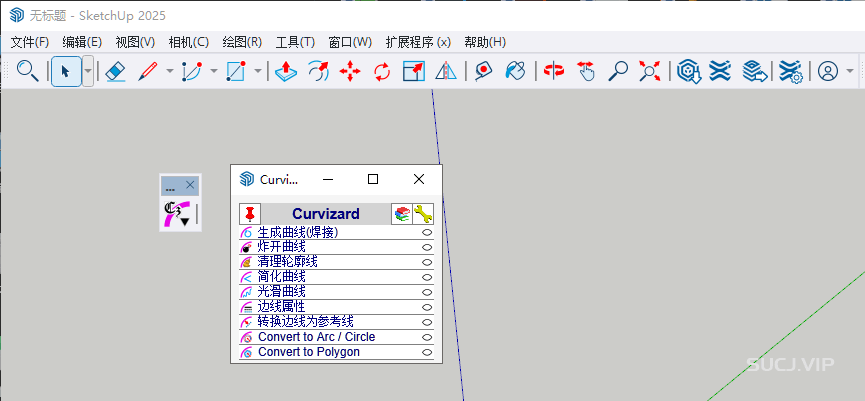Run 炸开曲线 in Curvizard

click(x=281, y=248)
